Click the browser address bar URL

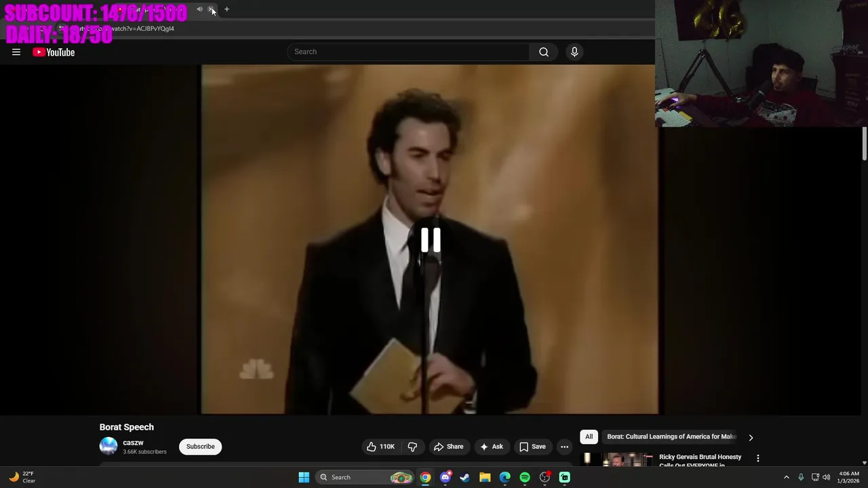click(142, 28)
